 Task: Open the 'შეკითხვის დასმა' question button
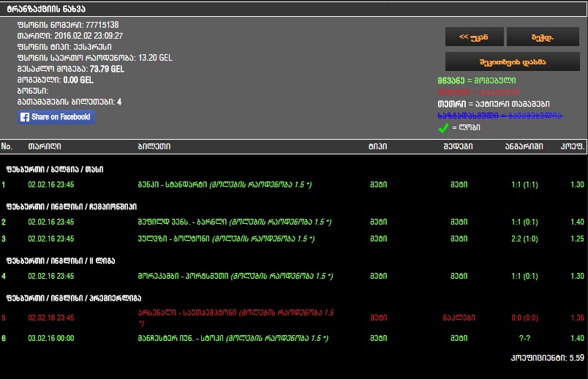click(x=512, y=61)
